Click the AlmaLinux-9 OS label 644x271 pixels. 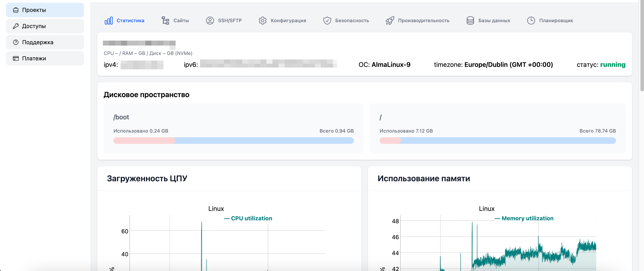pos(391,65)
